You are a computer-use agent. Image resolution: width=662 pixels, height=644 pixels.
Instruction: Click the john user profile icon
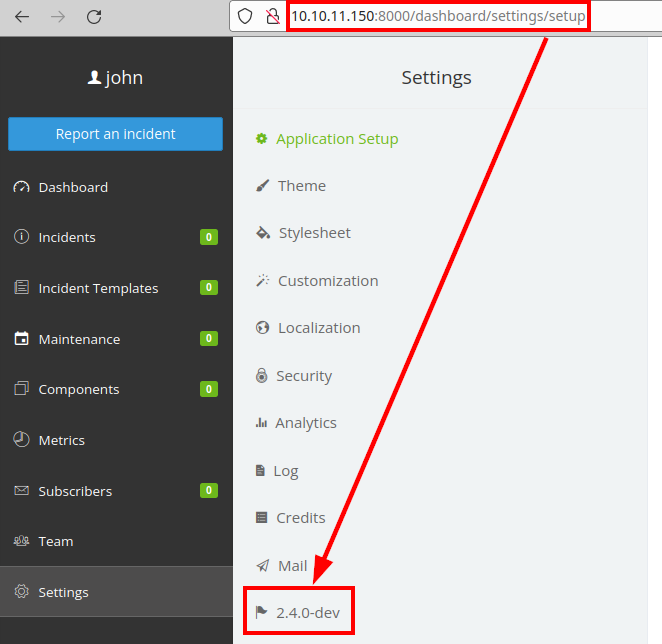(94, 77)
